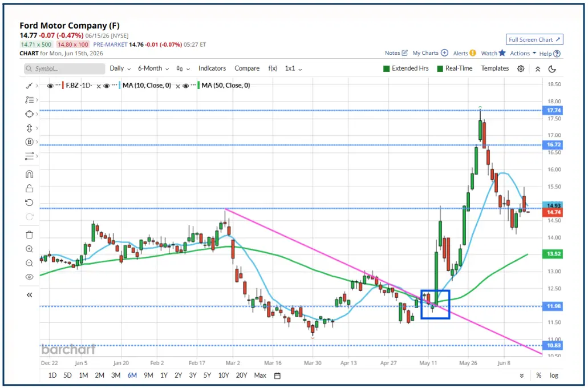588x388 pixels.
Task: Toggle the lock drawings icon
Action: pyautogui.click(x=29, y=188)
